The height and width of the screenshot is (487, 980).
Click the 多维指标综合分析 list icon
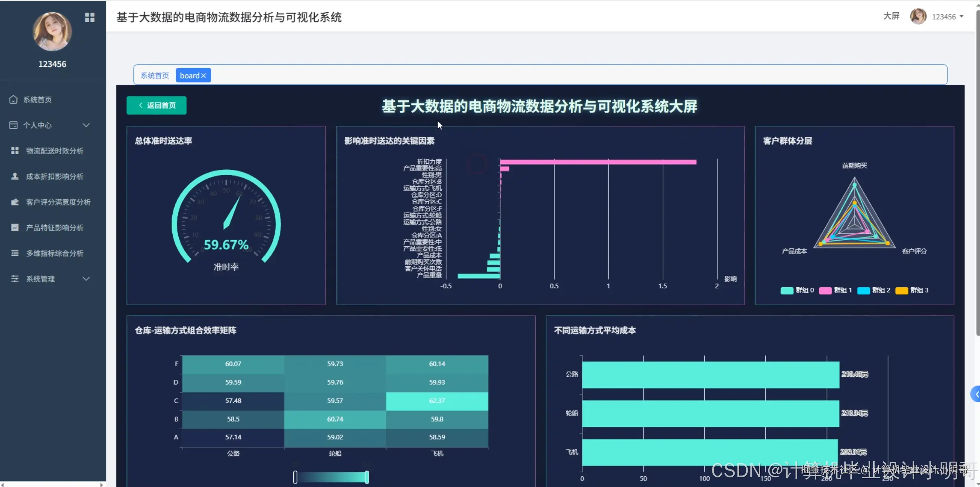(15, 253)
